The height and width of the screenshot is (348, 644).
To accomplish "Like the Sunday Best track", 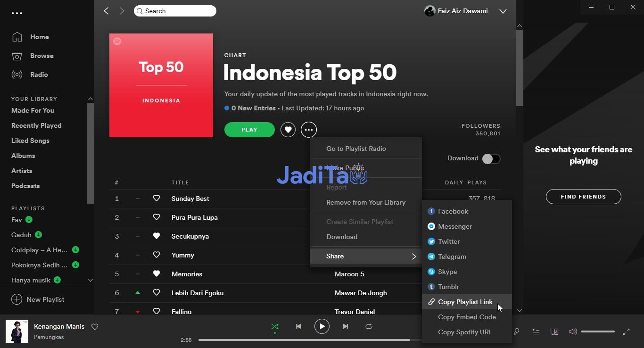I will 157,199.
